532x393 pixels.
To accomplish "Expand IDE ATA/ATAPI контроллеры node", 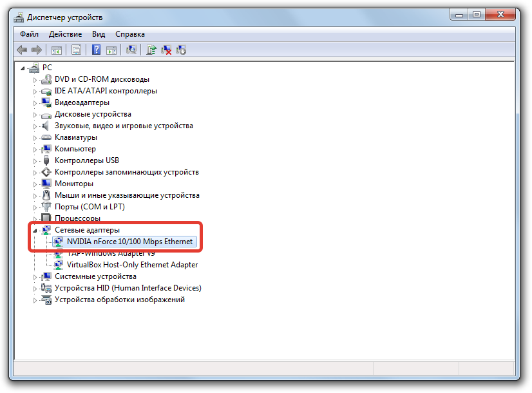I will click(35, 91).
